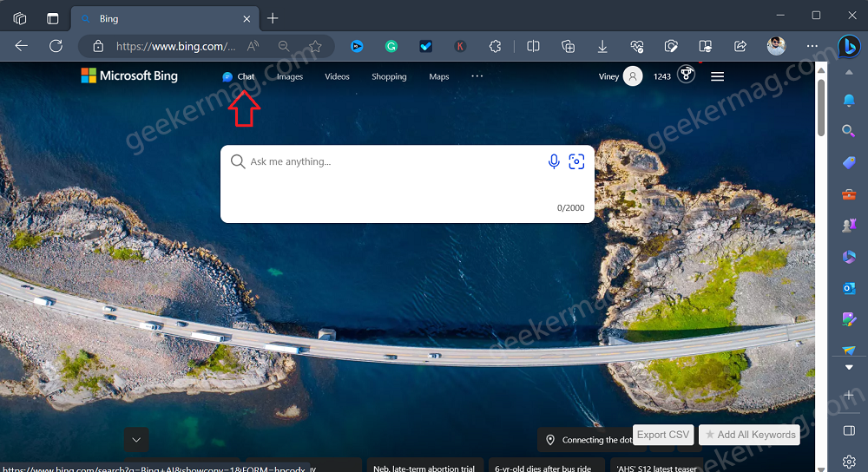Open the Games chess icon in sidebar
The width and height of the screenshot is (868, 472).
(849, 226)
